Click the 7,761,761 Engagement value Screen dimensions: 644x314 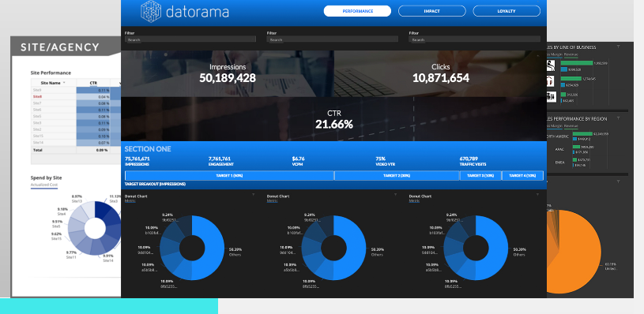click(220, 159)
